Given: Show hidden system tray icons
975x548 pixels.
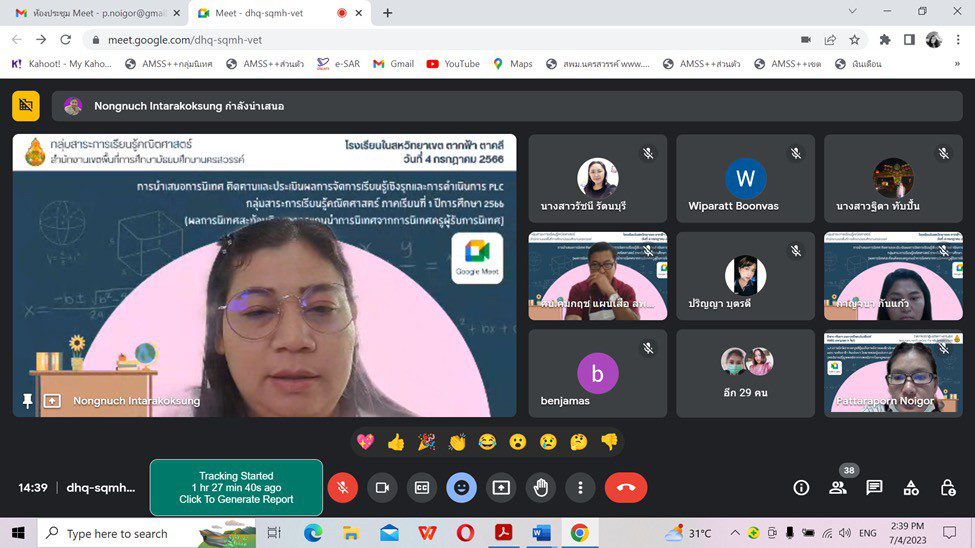Looking at the screenshot, I should click(x=735, y=533).
